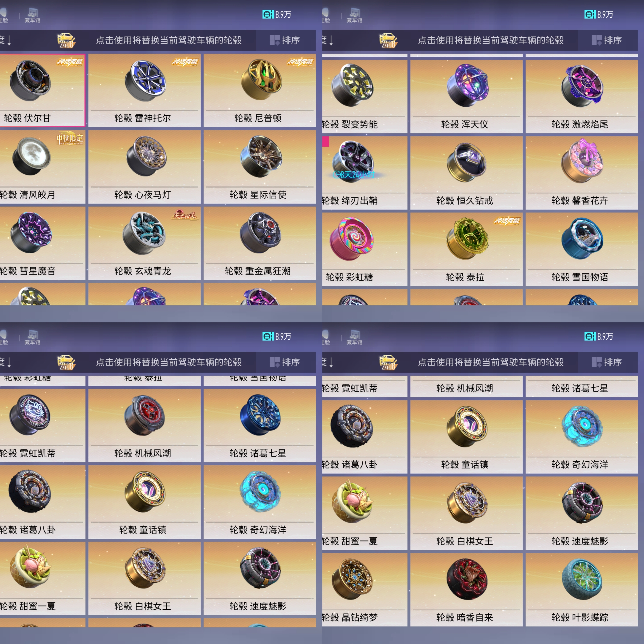Choose the 轮毂 晶钻绮梦 wheel hub
Viewport: 644px width, 644px height.
pyautogui.click(x=365, y=590)
